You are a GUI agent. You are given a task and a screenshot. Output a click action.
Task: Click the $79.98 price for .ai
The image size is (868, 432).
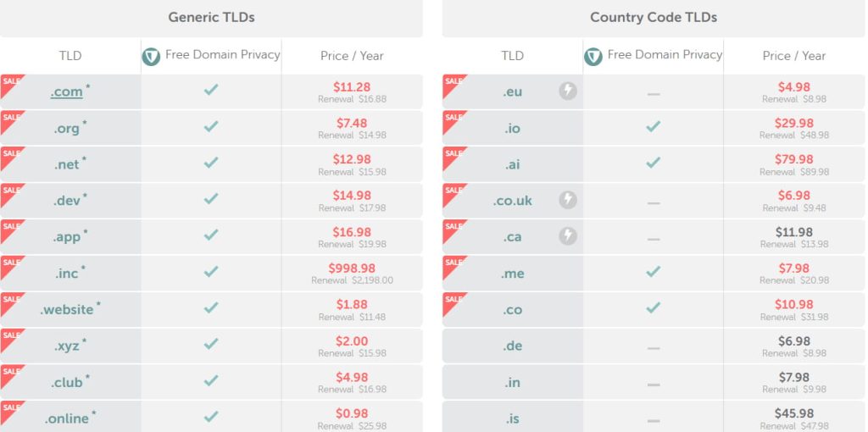point(794,158)
